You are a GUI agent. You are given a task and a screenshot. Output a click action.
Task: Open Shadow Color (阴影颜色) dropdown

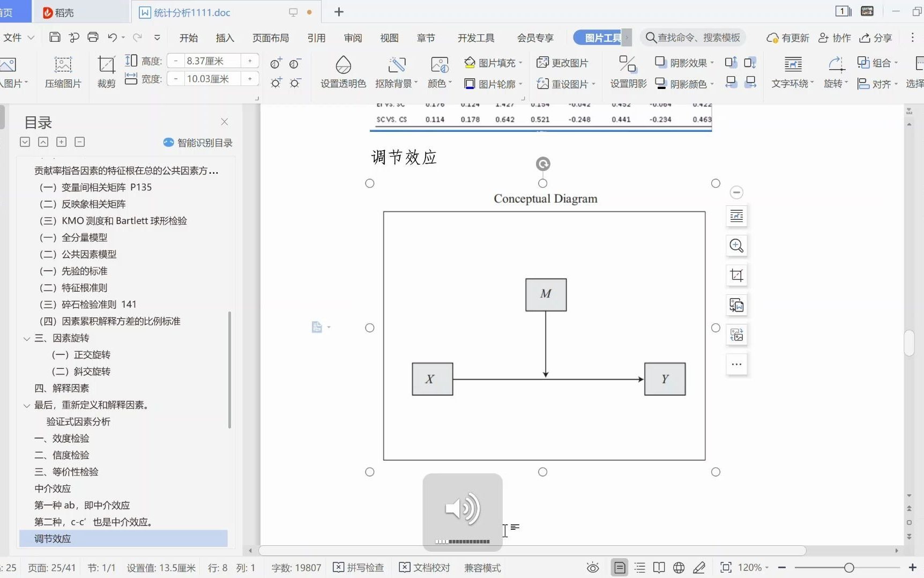click(684, 84)
